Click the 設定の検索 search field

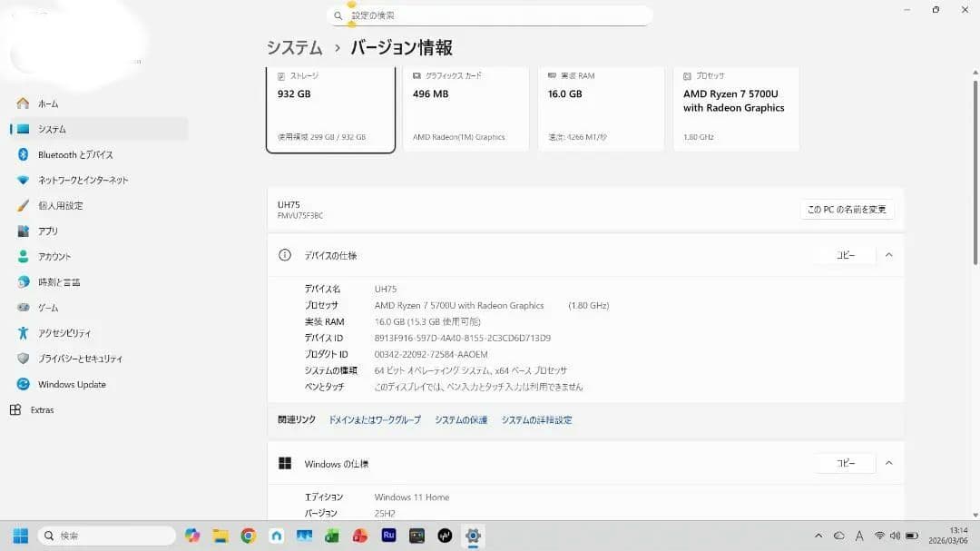pyautogui.click(x=489, y=15)
